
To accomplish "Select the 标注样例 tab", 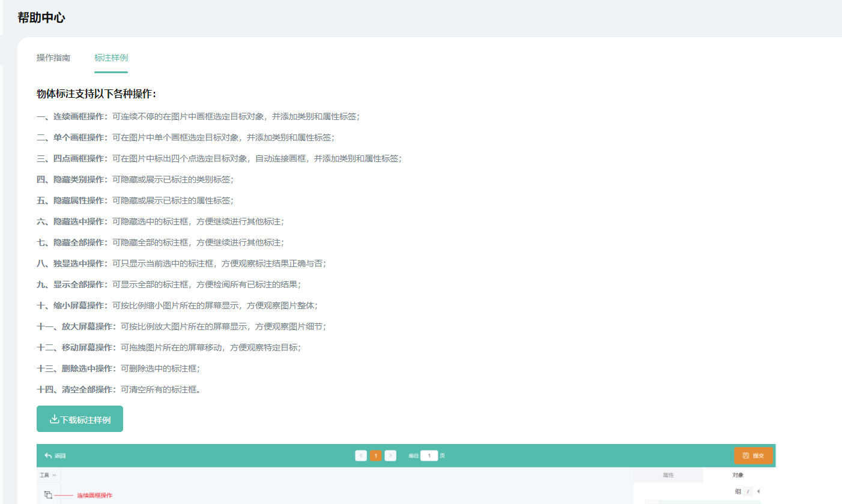I will (x=111, y=58).
